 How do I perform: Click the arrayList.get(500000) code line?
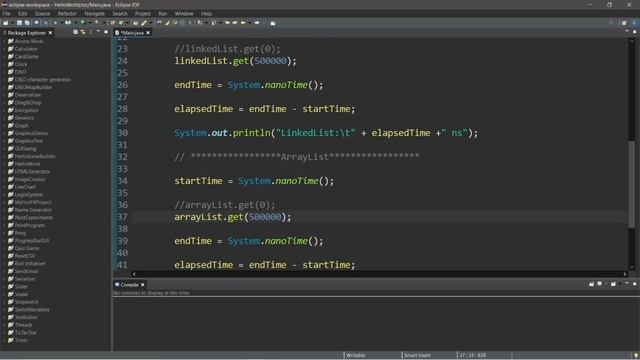point(233,217)
